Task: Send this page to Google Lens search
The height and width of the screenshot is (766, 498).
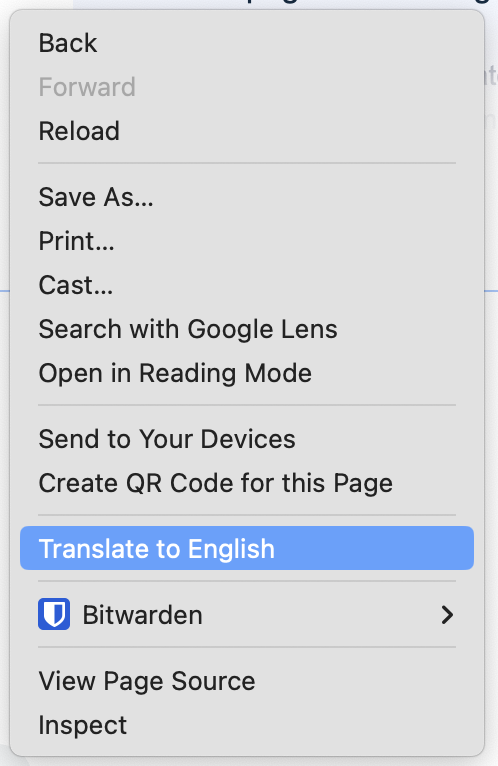Action: (247, 329)
